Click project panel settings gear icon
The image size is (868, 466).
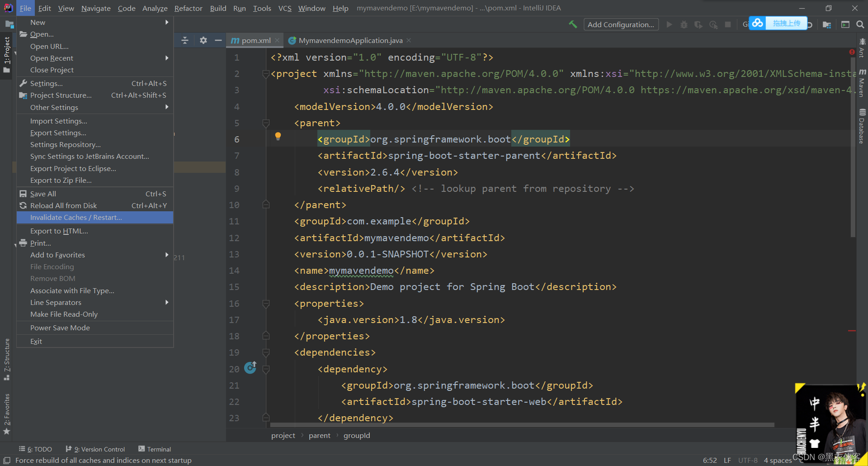point(203,40)
